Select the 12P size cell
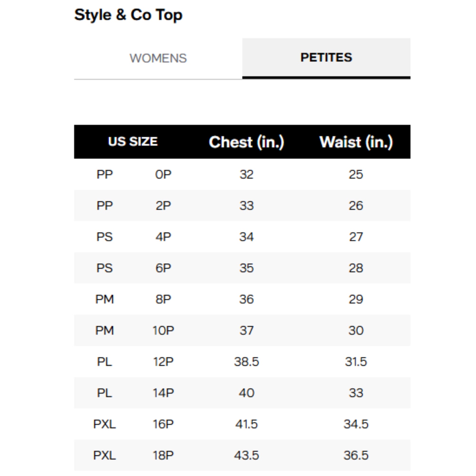 click(x=163, y=362)
